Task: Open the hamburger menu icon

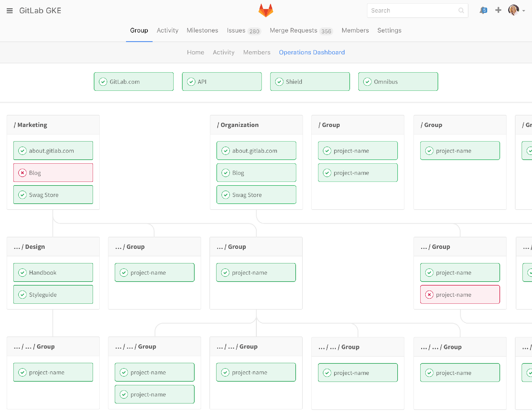Action: pos(10,11)
